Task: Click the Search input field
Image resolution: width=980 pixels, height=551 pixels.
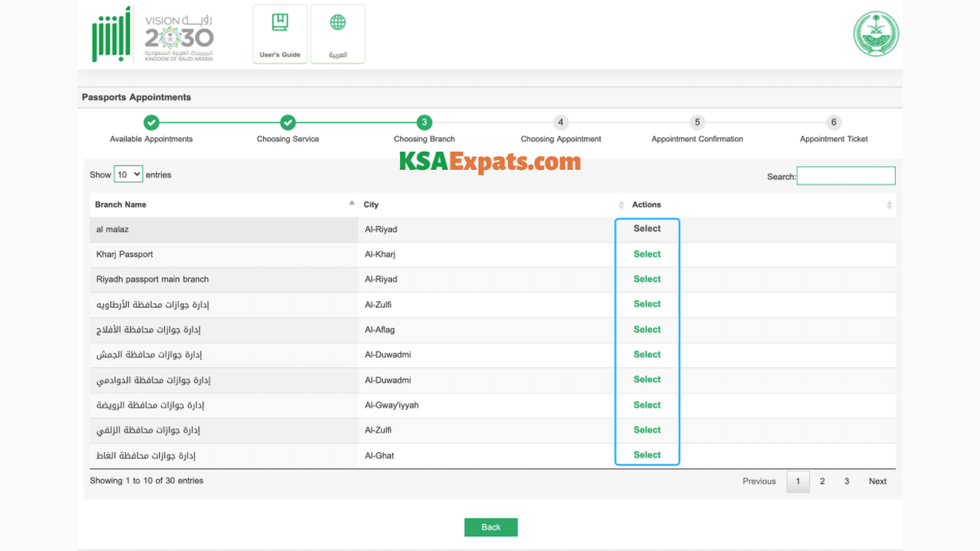Action: [x=846, y=175]
